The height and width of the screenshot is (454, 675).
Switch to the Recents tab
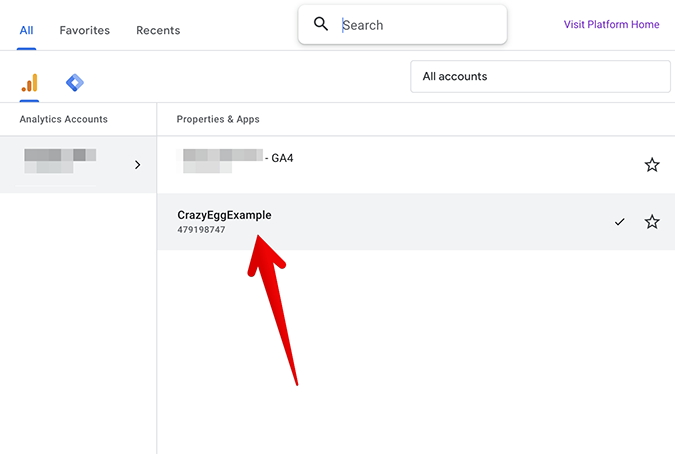click(x=158, y=30)
